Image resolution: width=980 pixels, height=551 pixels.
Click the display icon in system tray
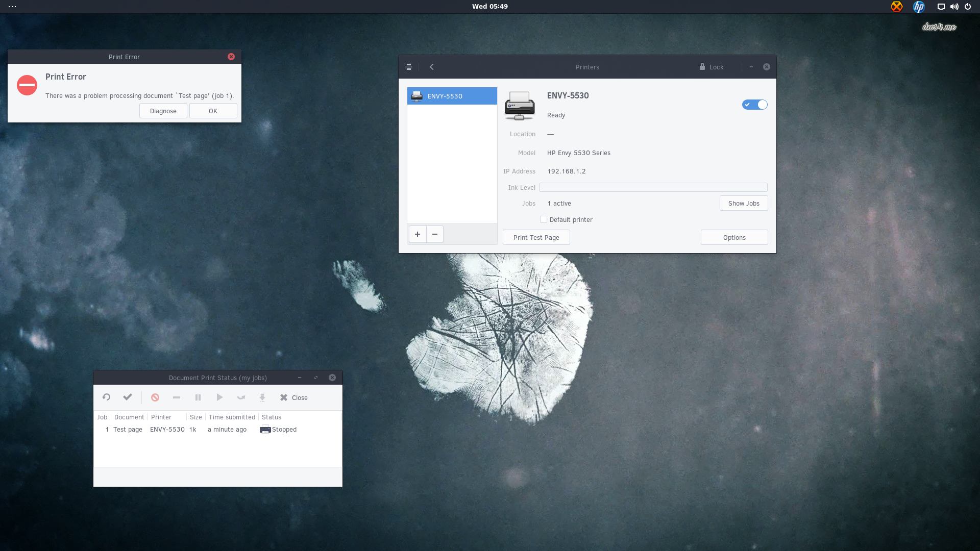pos(941,7)
